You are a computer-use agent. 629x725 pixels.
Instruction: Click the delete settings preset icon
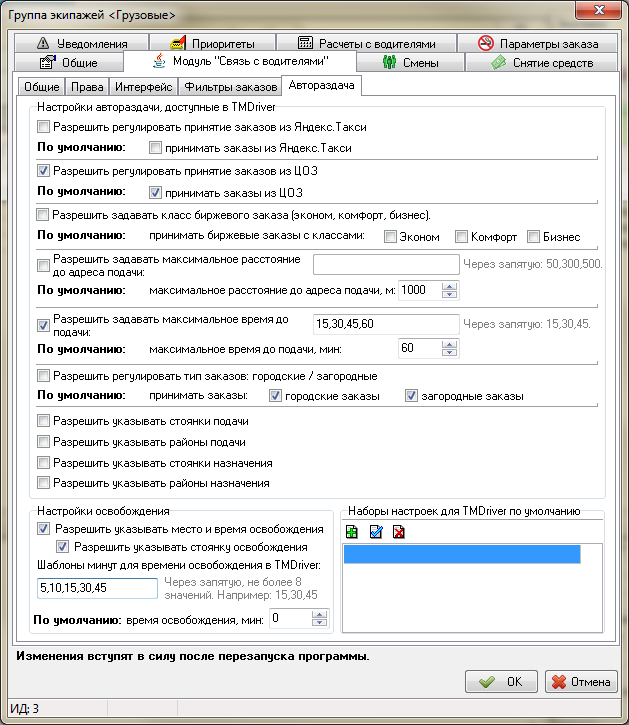pos(399,532)
